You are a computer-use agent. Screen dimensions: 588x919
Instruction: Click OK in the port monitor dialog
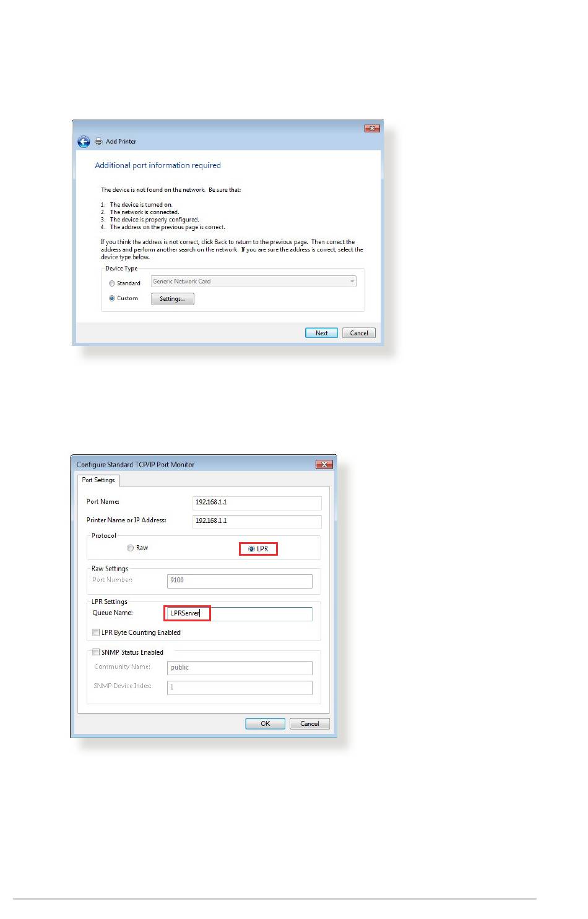click(266, 723)
